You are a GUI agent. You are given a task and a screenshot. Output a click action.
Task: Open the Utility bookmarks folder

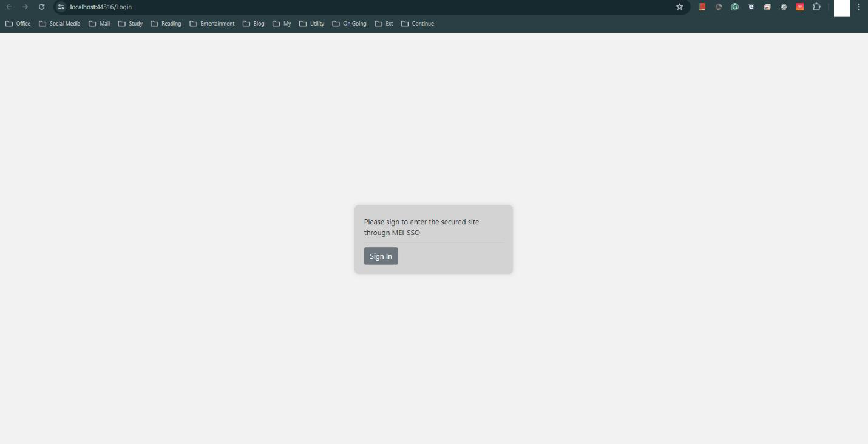click(312, 24)
